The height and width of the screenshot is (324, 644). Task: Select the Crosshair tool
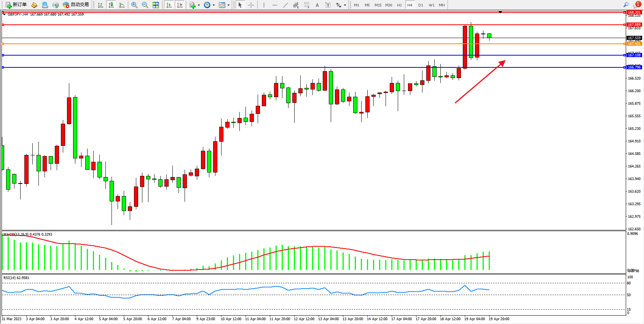coord(251,5)
